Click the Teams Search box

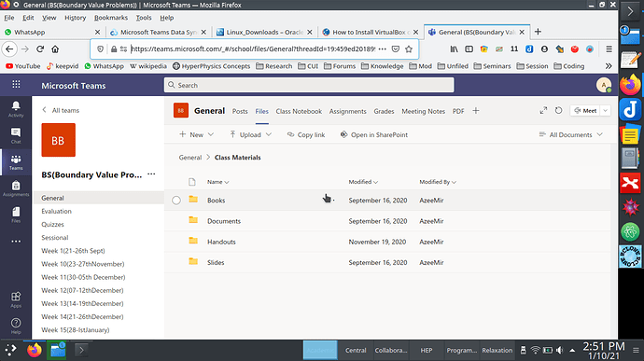[x=309, y=85]
